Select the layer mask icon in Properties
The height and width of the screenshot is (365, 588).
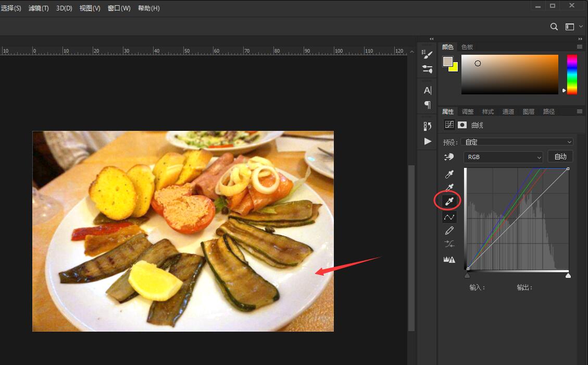pos(462,125)
